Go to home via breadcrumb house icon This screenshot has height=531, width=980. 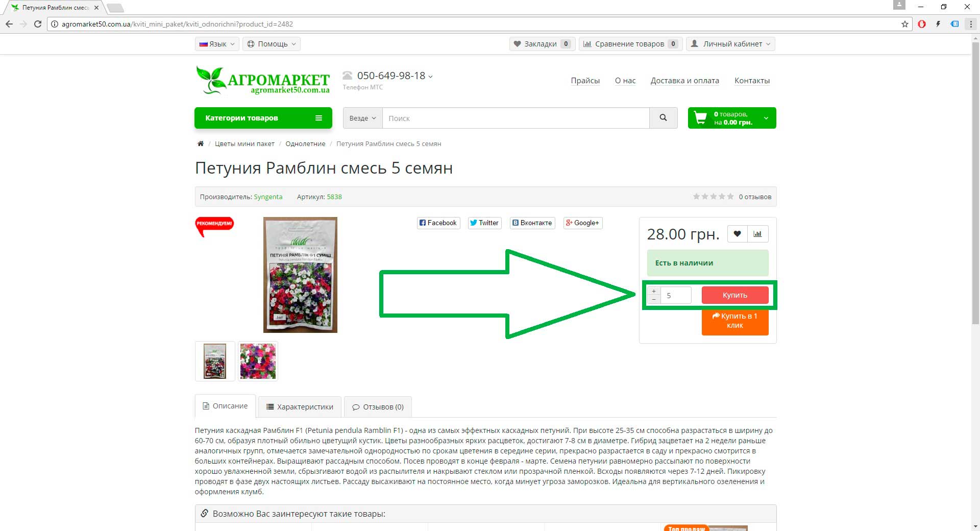(x=200, y=144)
